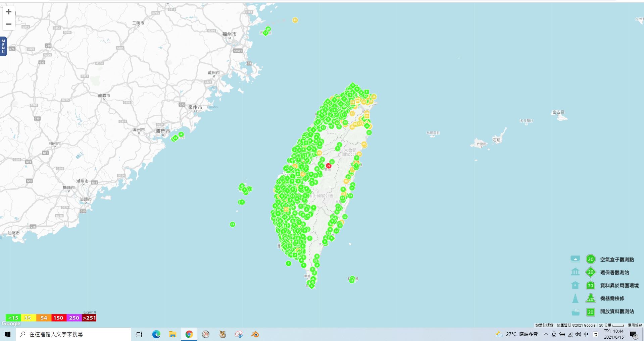Open the blue MENU side tab
This screenshot has height=341, width=644.
pyautogui.click(x=3, y=46)
